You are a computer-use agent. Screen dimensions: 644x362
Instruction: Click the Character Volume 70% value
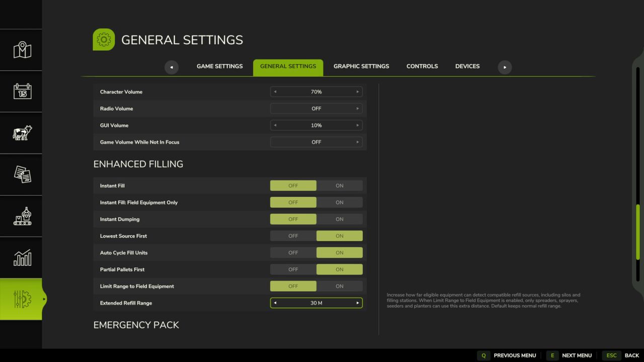pos(316,92)
